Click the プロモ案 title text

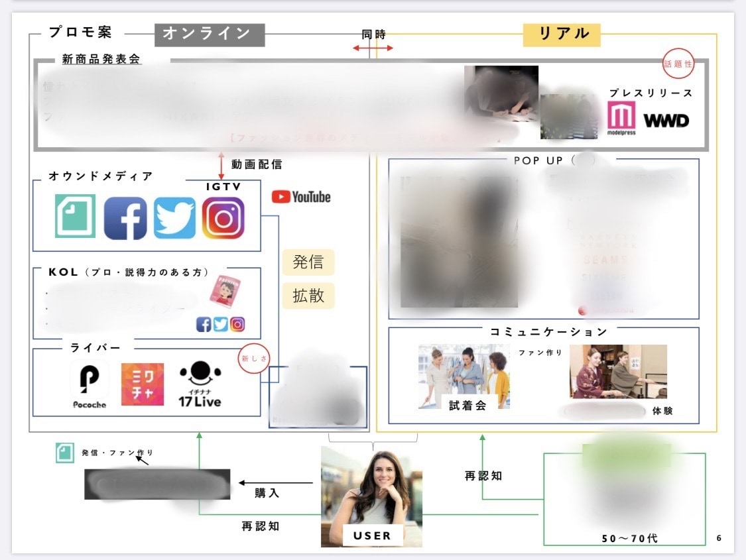click(80, 32)
